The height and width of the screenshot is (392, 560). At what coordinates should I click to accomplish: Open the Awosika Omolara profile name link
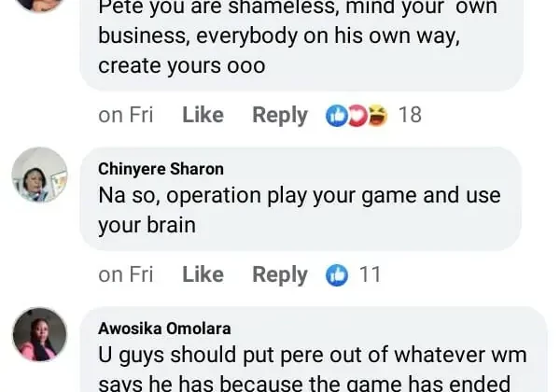pos(164,329)
